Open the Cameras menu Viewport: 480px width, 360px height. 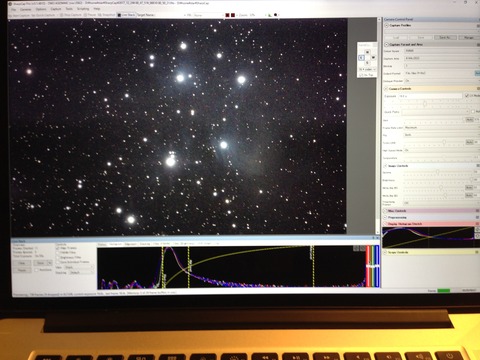[26, 9]
